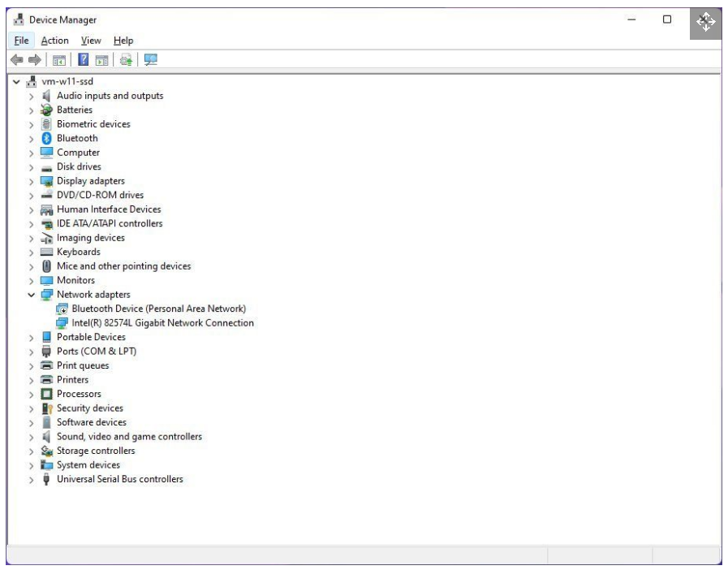Open the View menu
Image resolution: width=728 pixels, height=570 pixels.
coord(91,41)
